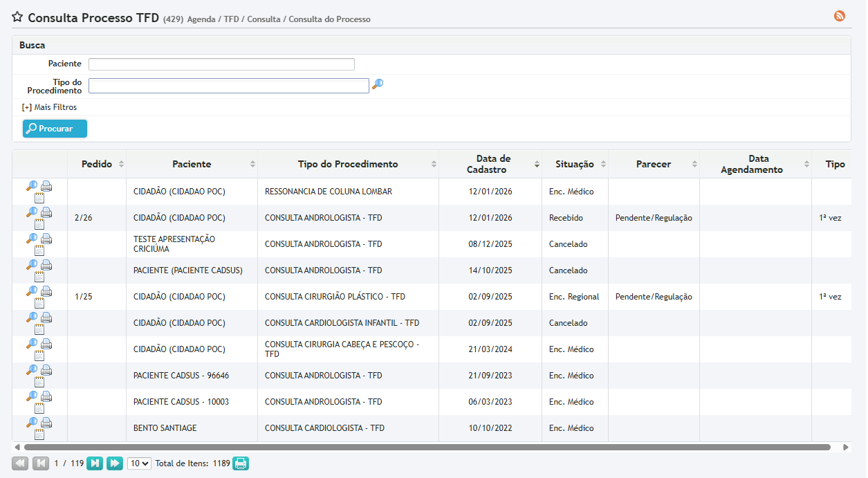Open the RSS feed icon
This screenshot has height=478, width=868.
coord(840,16)
